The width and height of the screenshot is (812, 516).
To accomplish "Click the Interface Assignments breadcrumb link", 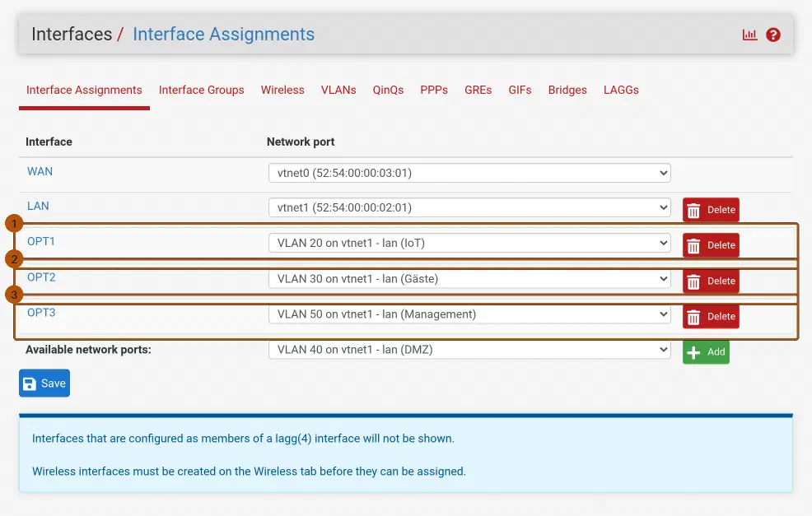I will click(224, 35).
